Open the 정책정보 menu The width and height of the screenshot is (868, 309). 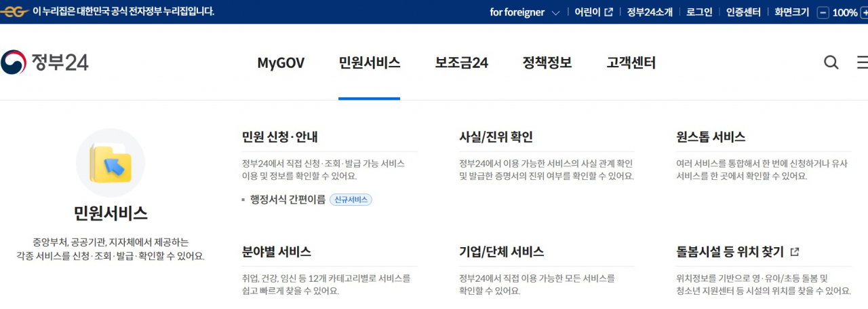point(547,63)
